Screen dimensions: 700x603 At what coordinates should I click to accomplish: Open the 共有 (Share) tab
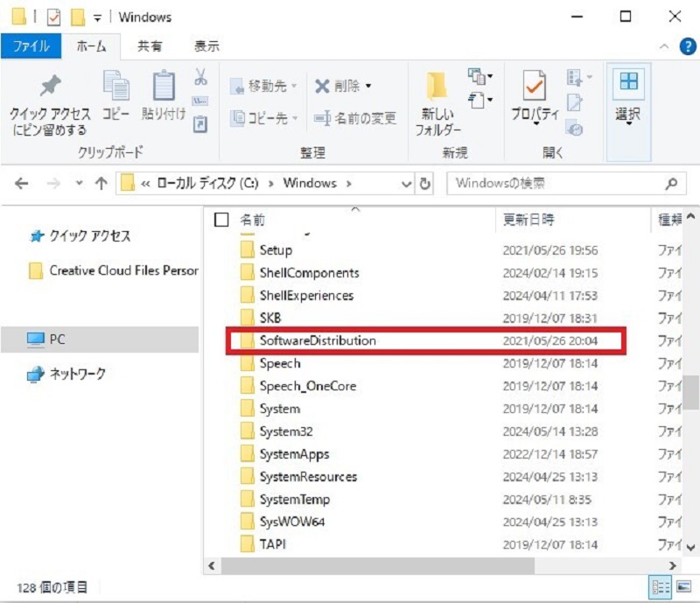(150, 46)
